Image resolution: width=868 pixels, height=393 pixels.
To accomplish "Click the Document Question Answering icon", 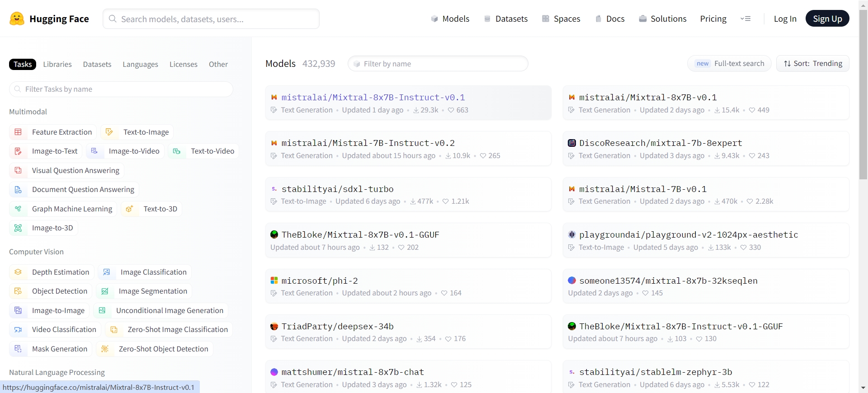I will pos(18,190).
